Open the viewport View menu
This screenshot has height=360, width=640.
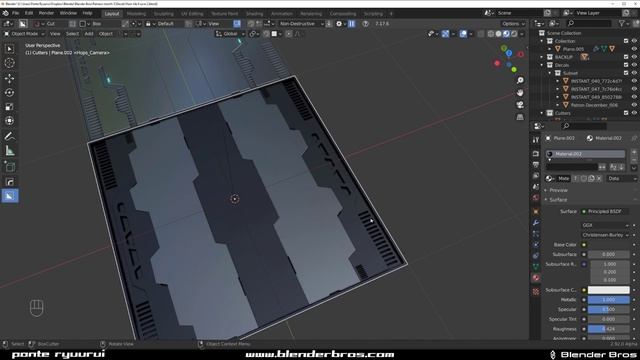55,34
